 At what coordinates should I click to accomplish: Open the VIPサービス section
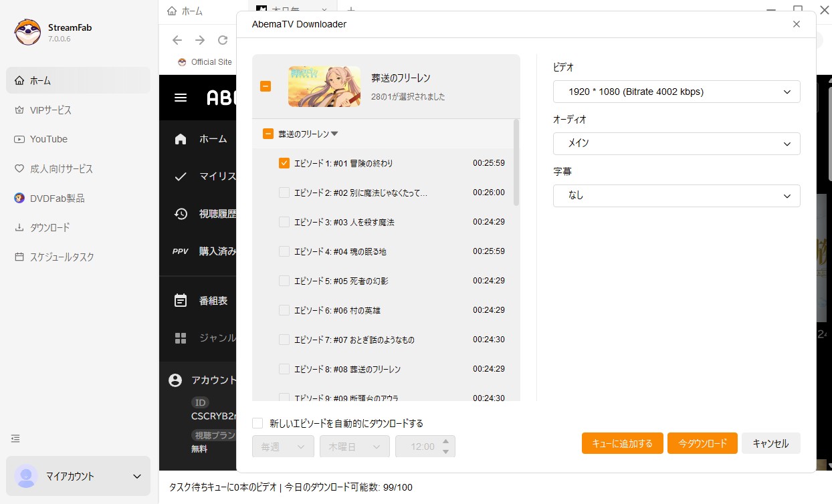coord(50,110)
